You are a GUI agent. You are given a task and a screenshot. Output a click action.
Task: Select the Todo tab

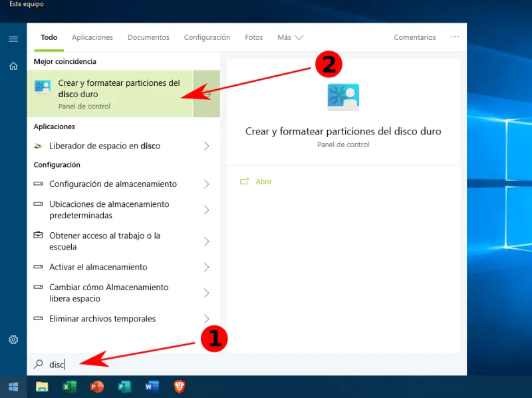(x=49, y=37)
